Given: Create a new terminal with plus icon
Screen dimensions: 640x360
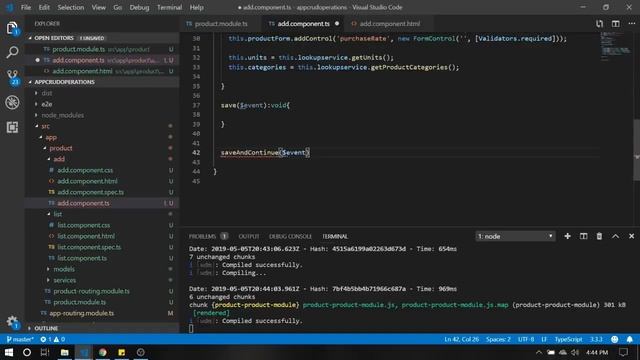Looking at the screenshot, I should tap(567, 236).
